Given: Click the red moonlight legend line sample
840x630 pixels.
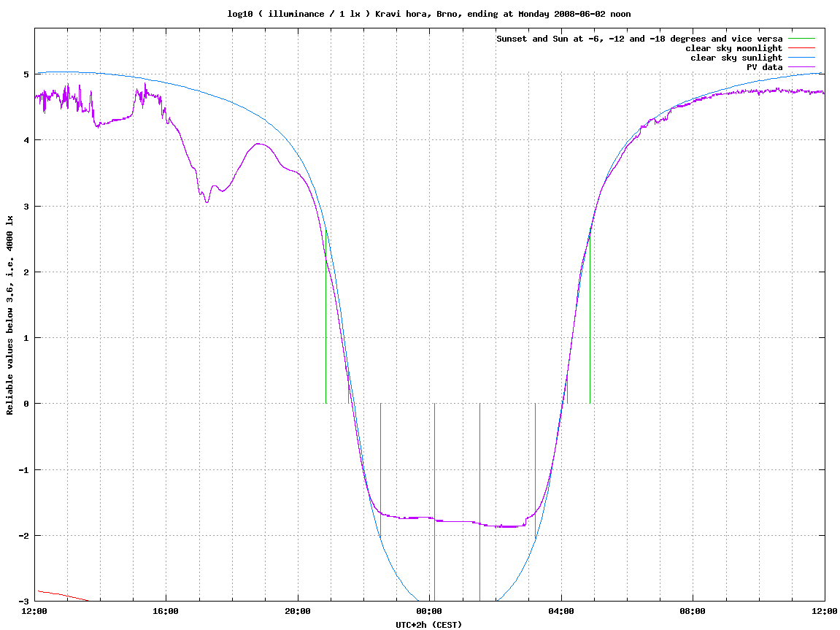Looking at the screenshot, I should 801,48.
